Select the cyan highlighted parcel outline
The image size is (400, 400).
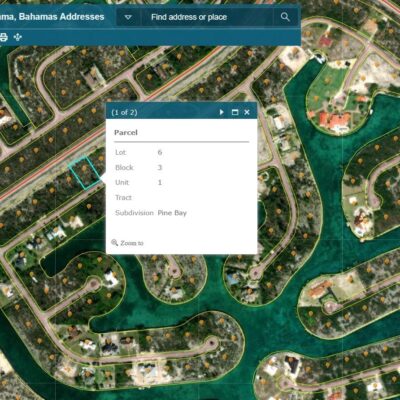84,173
